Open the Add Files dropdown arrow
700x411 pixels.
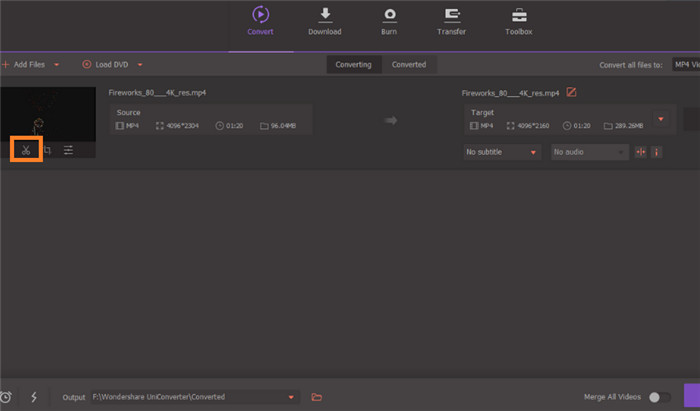pos(57,65)
